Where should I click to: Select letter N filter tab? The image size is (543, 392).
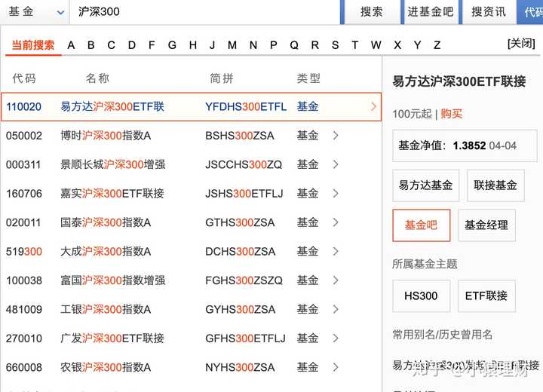(x=253, y=45)
